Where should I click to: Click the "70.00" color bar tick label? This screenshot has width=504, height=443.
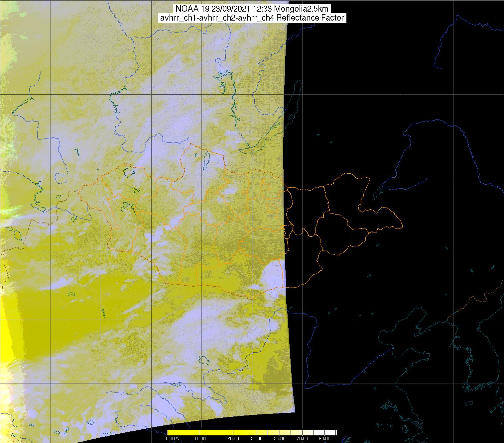tap(302, 438)
